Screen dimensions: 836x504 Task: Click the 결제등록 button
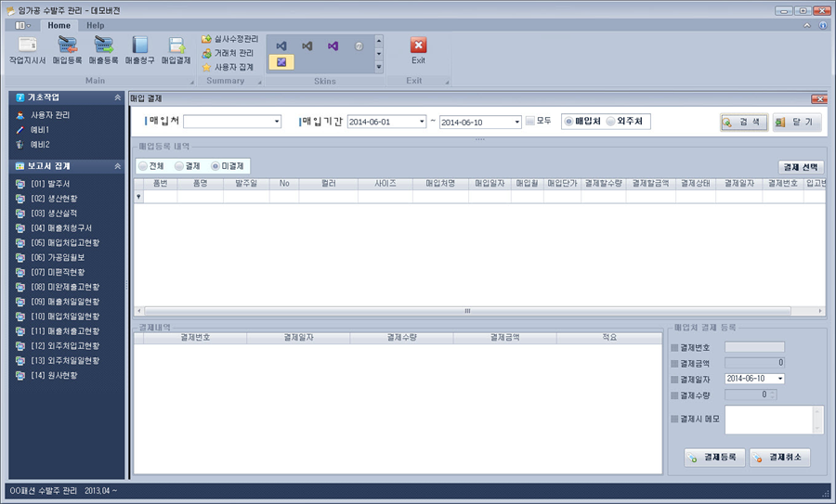[x=714, y=457]
